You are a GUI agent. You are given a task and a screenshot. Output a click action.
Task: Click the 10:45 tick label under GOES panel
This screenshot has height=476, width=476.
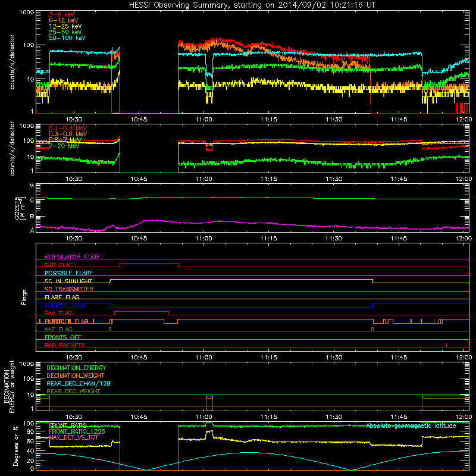tap(139, 239)
